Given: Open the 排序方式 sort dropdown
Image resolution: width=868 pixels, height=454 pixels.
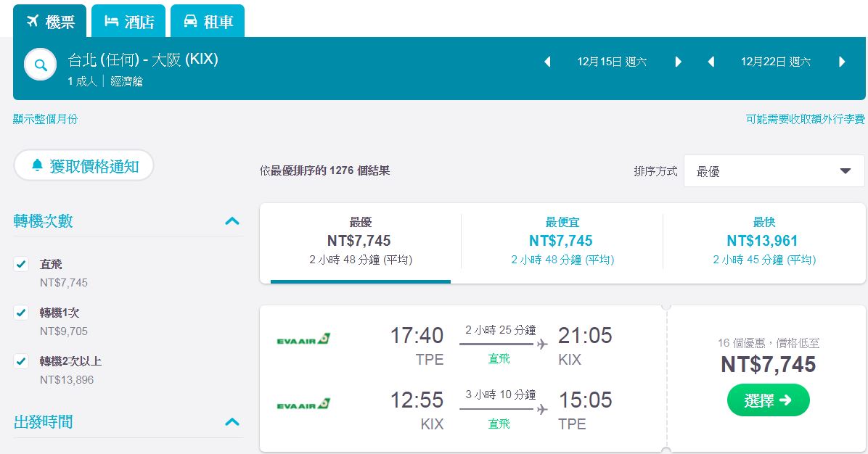Looking at the screenshot, I should 774,171.
